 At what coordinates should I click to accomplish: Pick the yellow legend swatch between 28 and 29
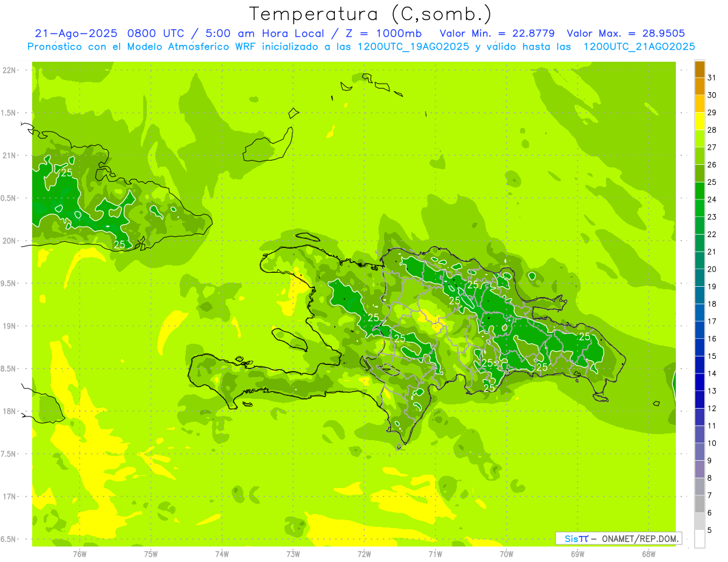[699, 121]
